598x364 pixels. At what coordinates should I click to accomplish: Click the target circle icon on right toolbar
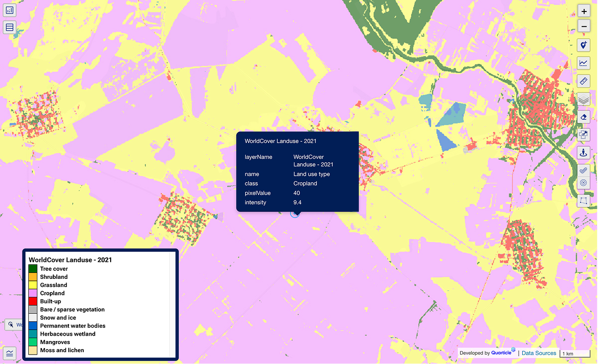(583, 182)
